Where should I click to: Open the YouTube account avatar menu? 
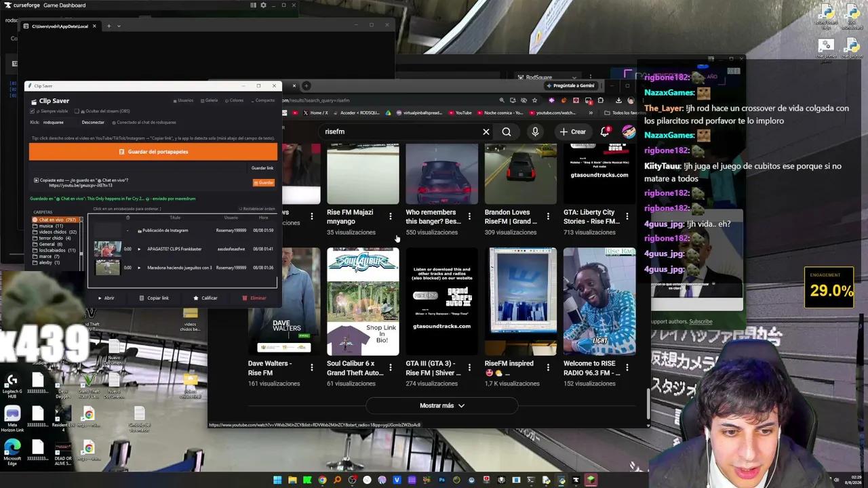pos(629,131)
